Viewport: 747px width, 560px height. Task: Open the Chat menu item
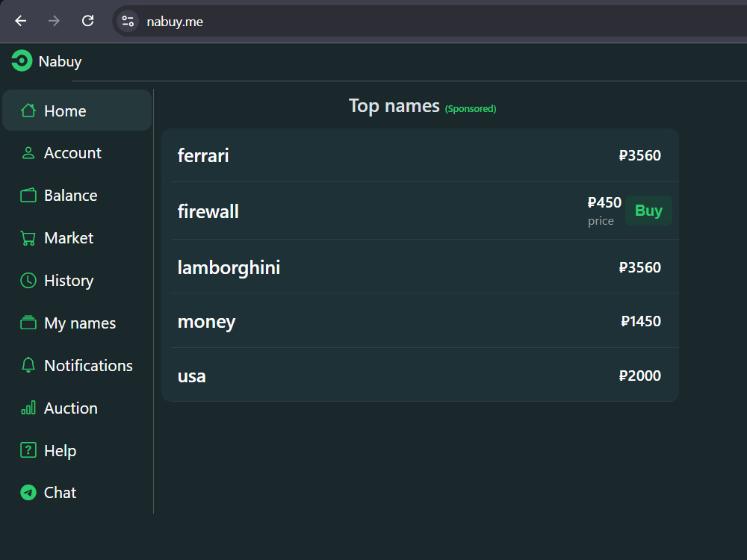77,492
